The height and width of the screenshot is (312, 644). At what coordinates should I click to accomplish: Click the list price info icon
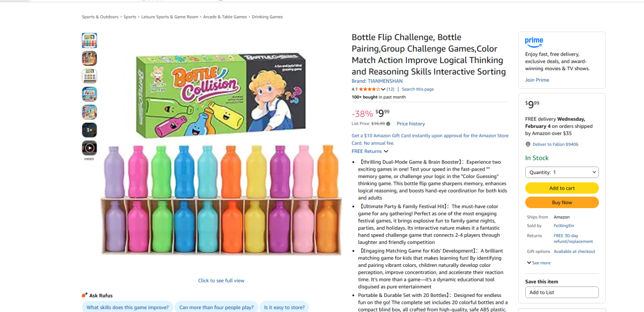[388, 124]
